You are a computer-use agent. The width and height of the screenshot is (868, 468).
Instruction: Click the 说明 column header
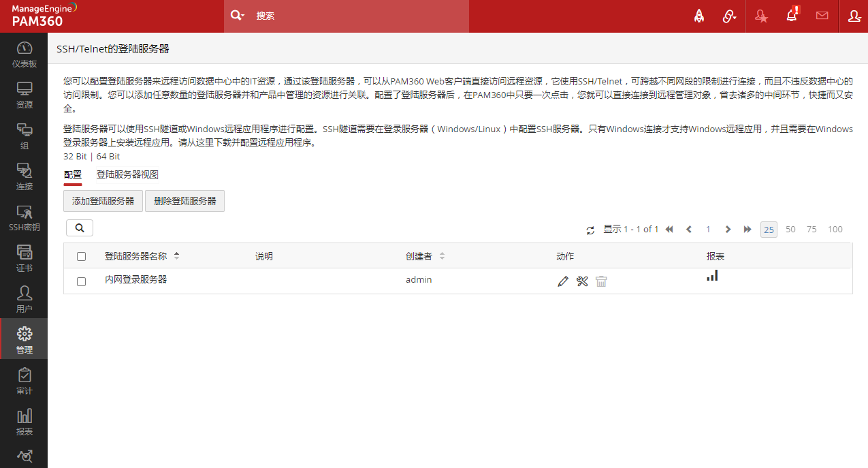263,256
